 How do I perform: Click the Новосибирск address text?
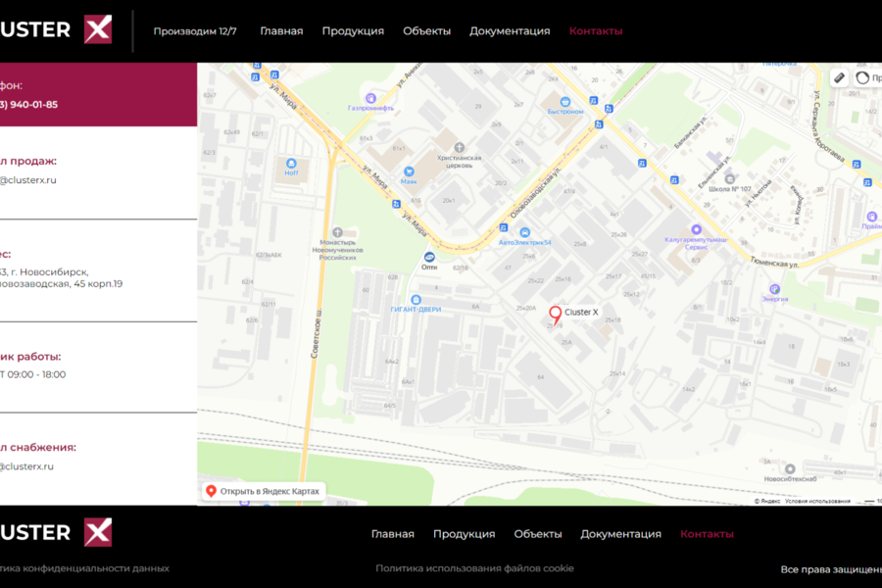(x=61, y=278)
